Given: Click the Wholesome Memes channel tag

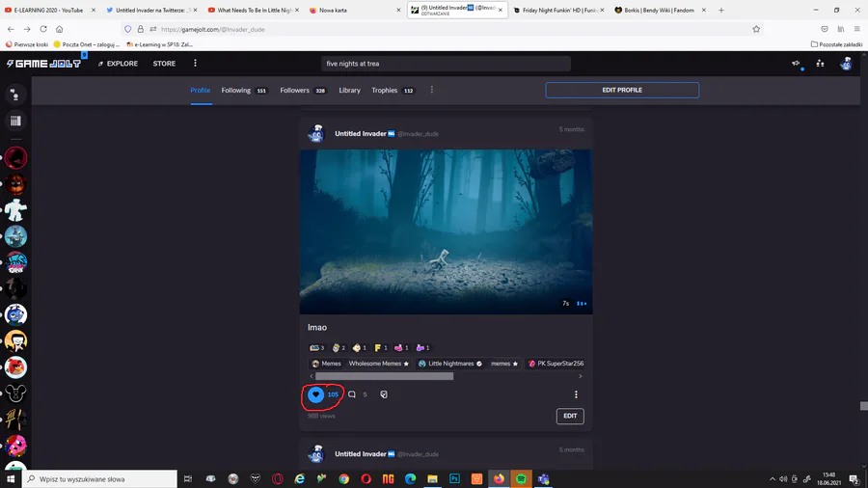Looking at the screenshot, I should click(378, 364).
